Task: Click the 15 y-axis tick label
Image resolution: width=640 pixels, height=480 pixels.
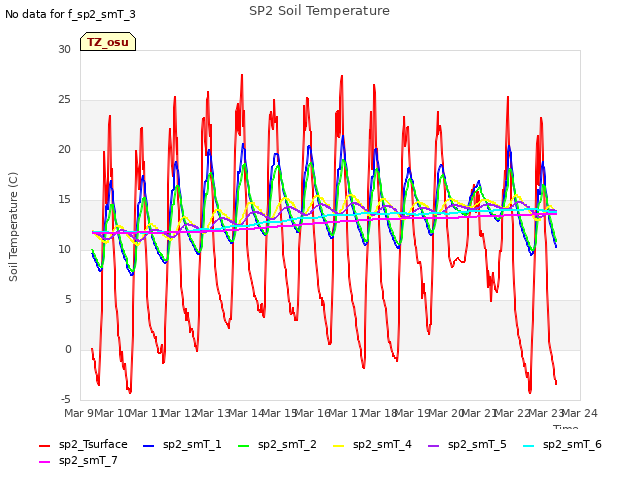Action: point(64,200)
